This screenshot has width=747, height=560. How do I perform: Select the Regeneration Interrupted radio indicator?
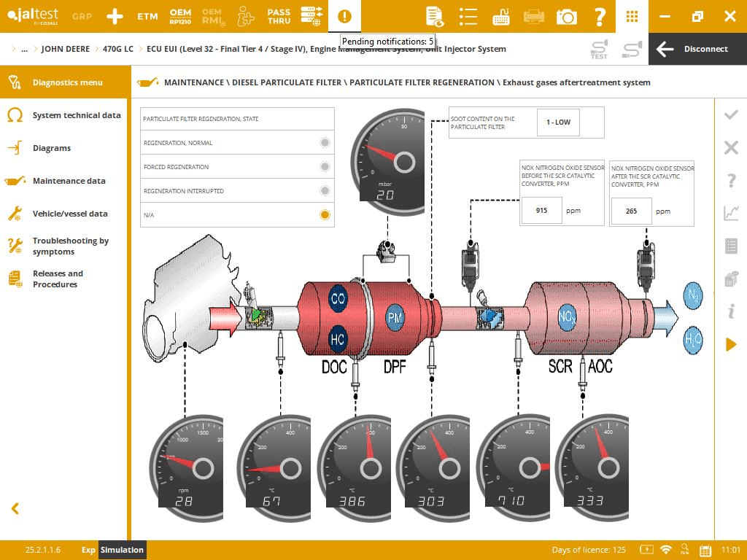click(325, 191)
